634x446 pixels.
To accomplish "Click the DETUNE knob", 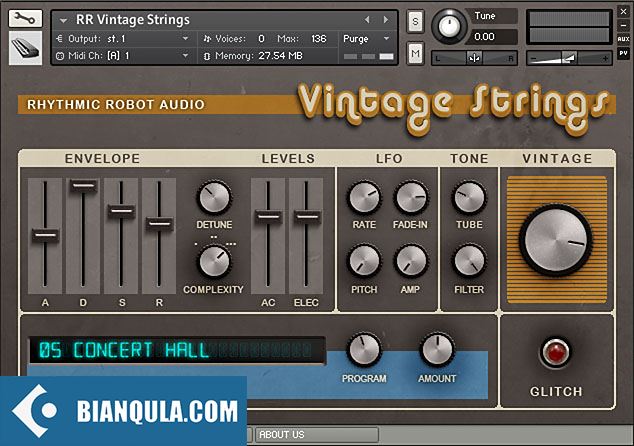I will pos(214,198).
